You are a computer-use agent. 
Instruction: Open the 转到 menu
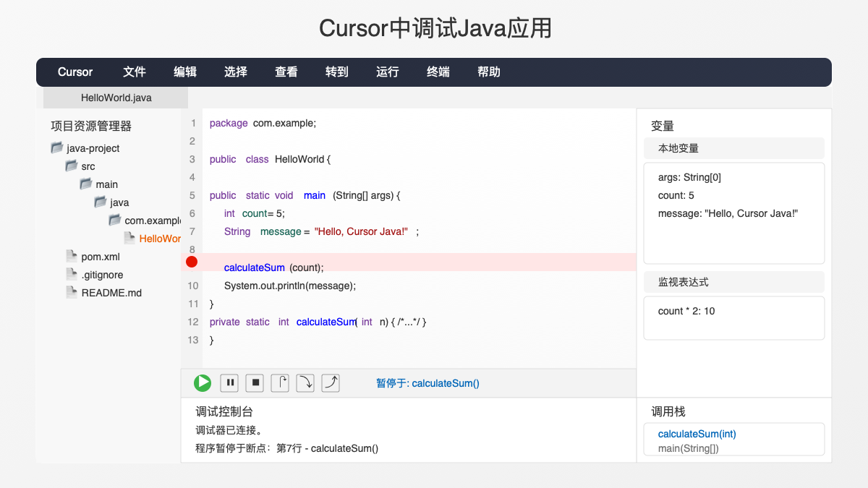point(337,72)
